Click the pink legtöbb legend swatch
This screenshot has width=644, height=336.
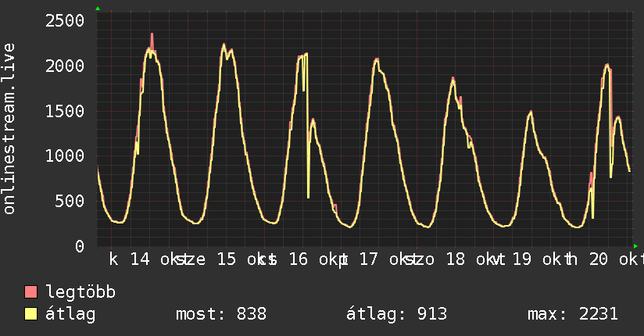coord(30,291)
